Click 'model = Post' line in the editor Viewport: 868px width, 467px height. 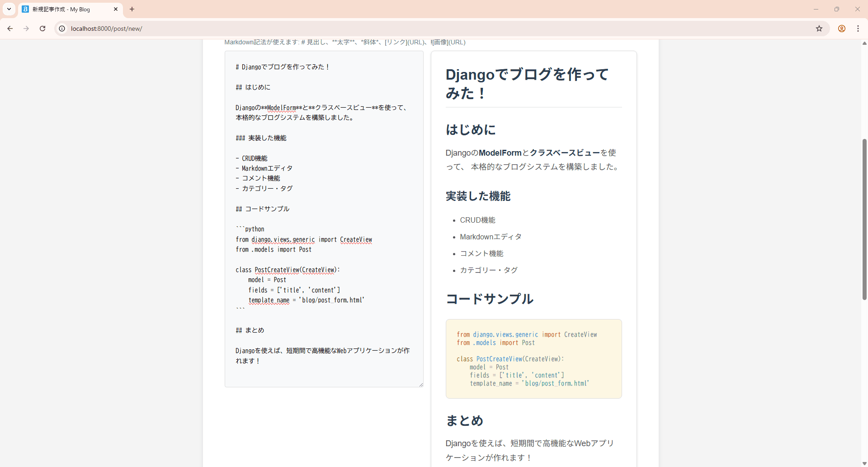pos(267,280)
